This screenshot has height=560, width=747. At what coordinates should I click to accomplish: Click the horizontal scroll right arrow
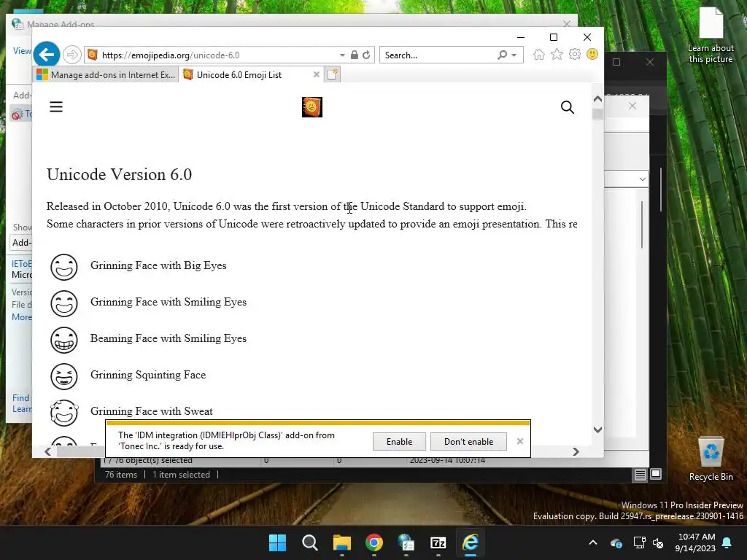coord(576,451)
